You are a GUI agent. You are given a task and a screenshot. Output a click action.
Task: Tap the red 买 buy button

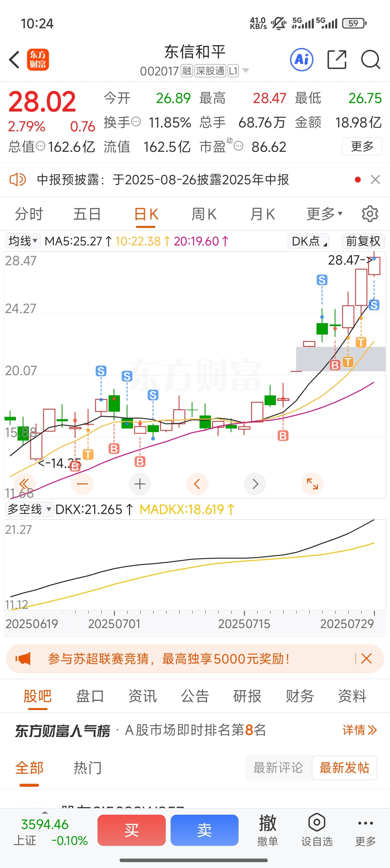[x=131, y=830]
